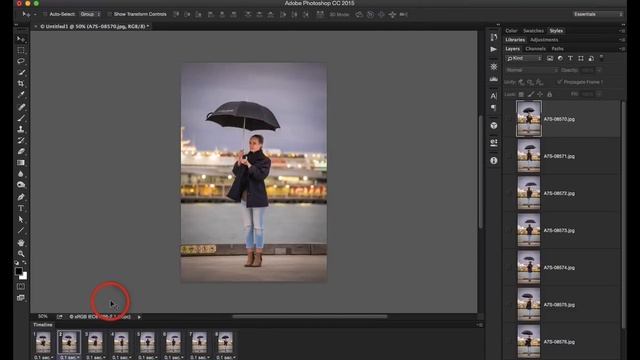
Task: Open frame 3 delay time dropdown
Action: click(96, 357)
